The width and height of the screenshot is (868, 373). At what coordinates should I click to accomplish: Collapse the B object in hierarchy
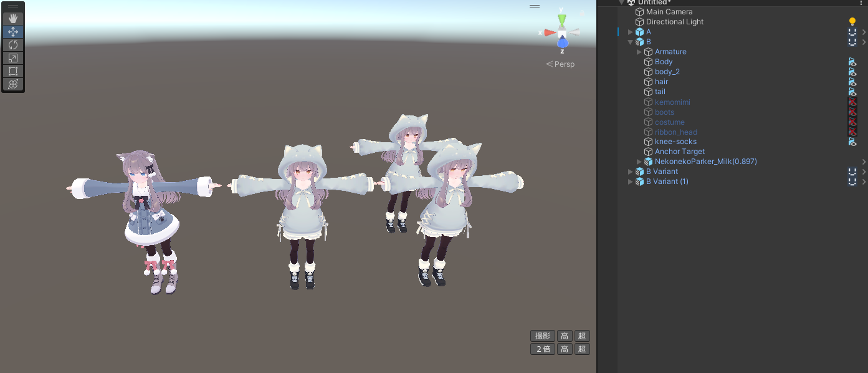630,42
